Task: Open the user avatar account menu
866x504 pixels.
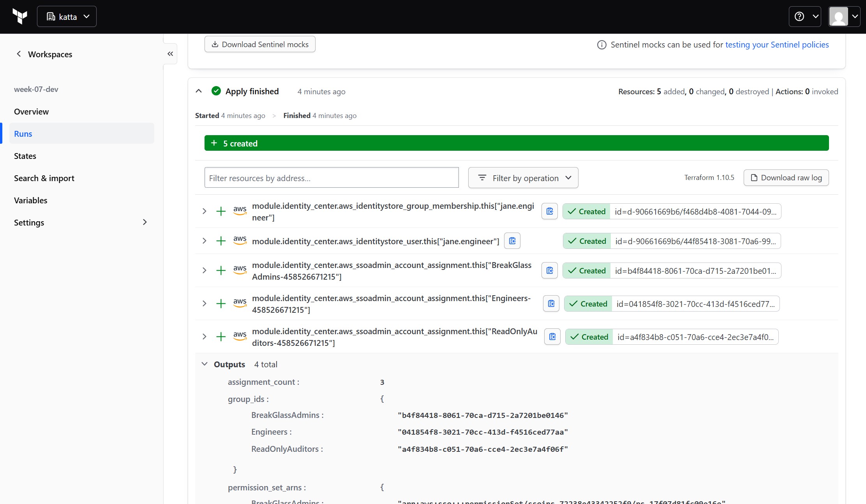Action: click(x=844, y=16)
